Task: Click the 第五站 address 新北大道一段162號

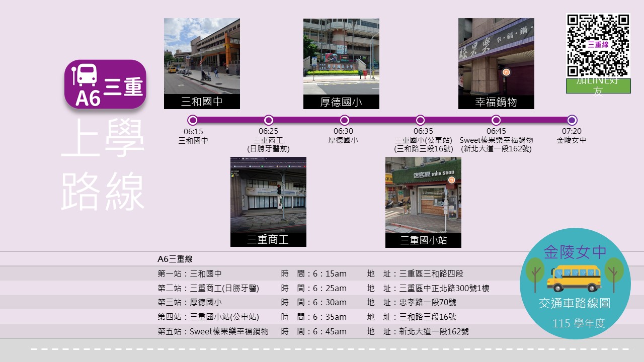Action: coord(434,331)
